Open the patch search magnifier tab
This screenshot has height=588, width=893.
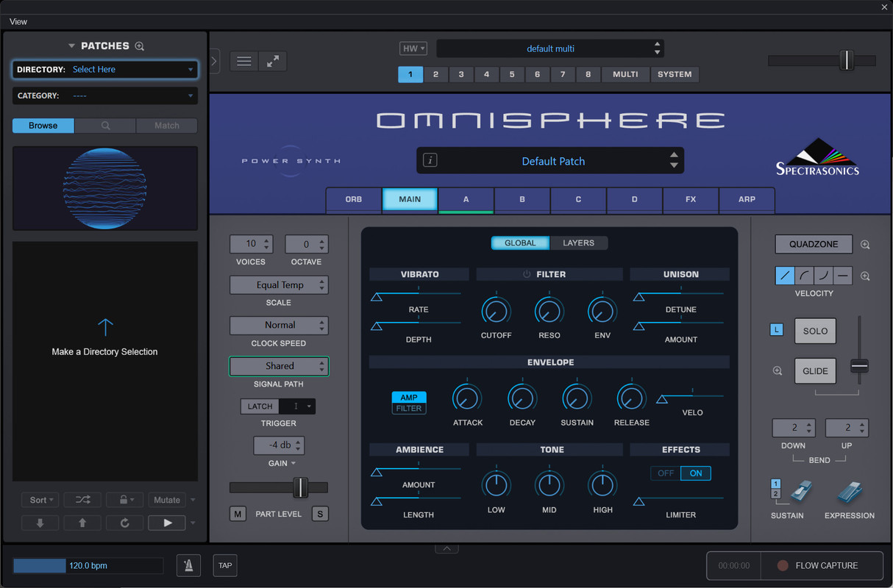click(x=105, y=126)
